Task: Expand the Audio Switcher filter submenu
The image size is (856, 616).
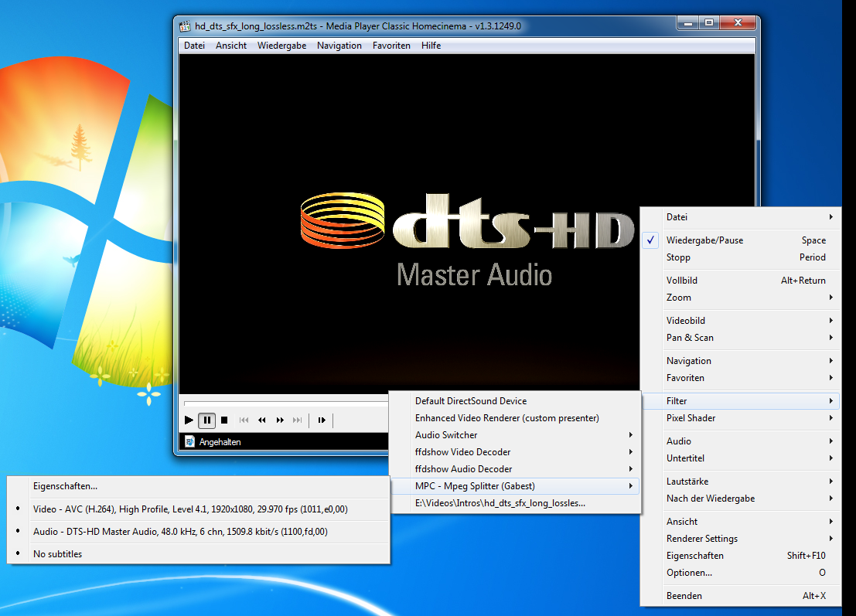Action: coord(515,435)
